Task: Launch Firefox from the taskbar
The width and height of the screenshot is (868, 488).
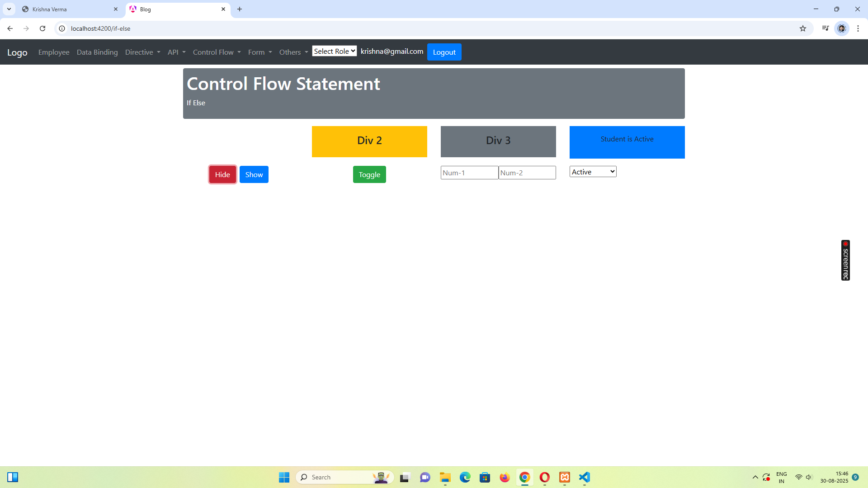Action: click(x=505, y=477)
